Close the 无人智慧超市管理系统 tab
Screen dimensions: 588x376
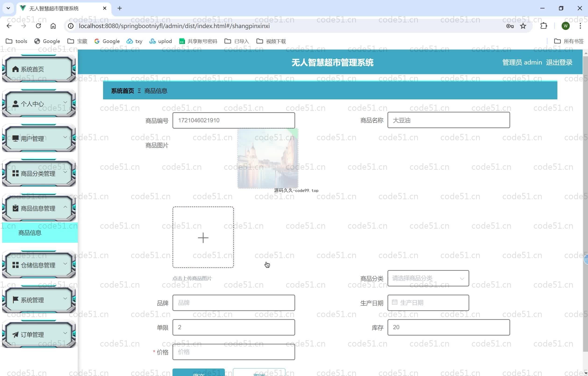pos(104,8)
